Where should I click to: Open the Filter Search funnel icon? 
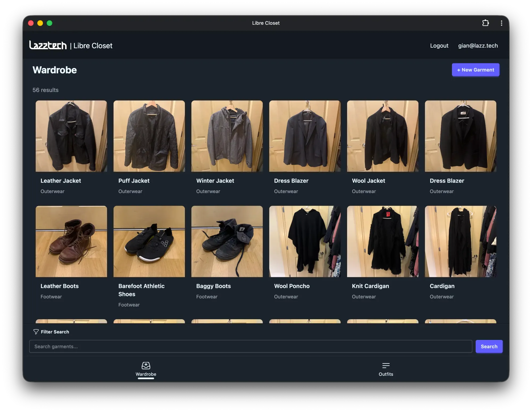click(x=36, y=332)
